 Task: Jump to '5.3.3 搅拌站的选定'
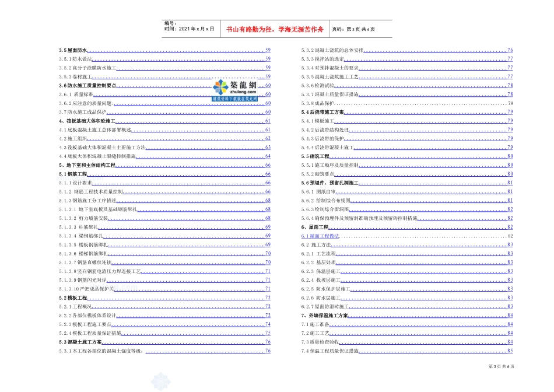(x=407, y=59)
